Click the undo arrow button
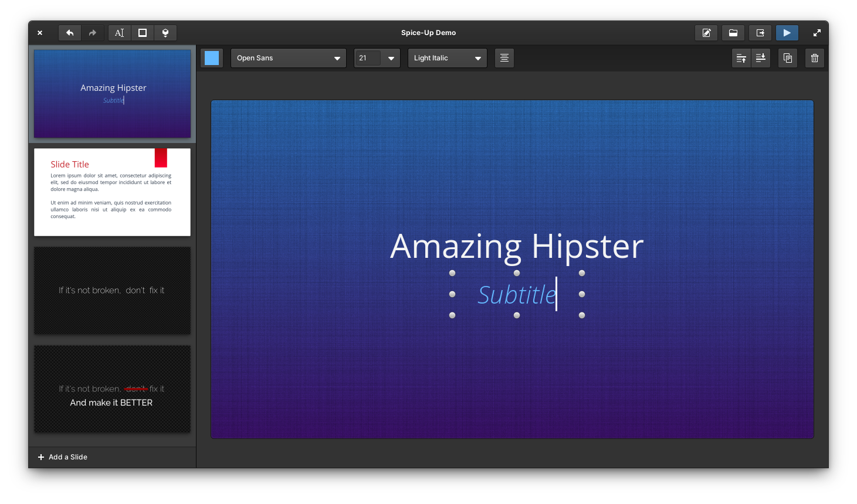 coord(70,33)
